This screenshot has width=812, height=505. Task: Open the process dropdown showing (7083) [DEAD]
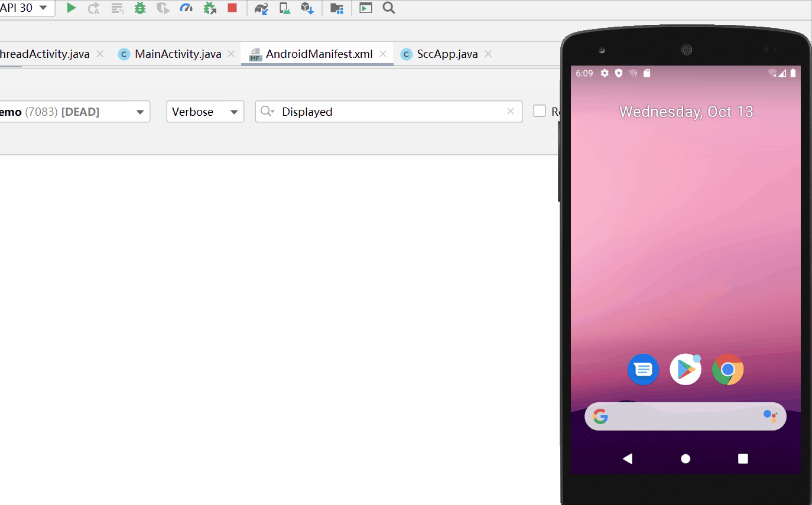click(x=75, y=112)
